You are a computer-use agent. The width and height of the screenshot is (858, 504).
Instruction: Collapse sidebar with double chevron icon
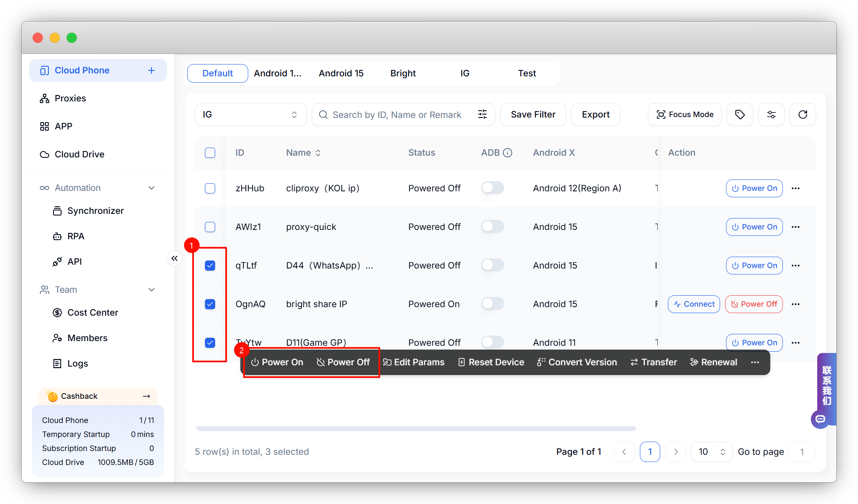(174, 258)
